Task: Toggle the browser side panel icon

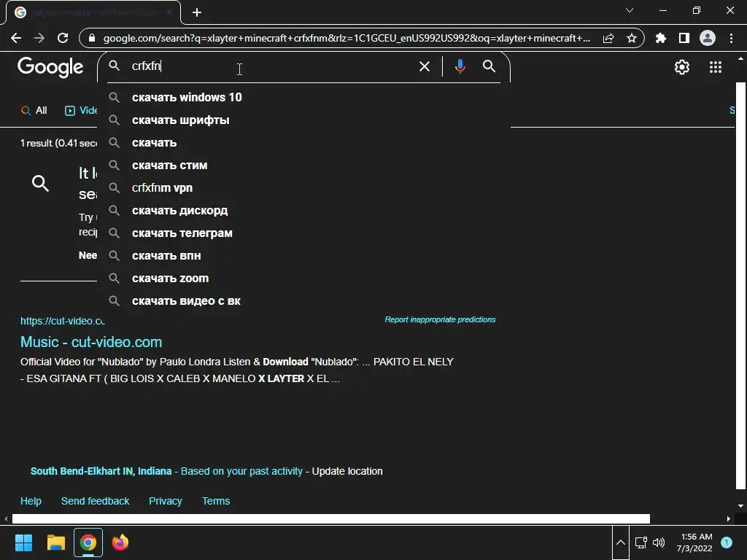Action: pyautogui.click(x=684, y=38)
